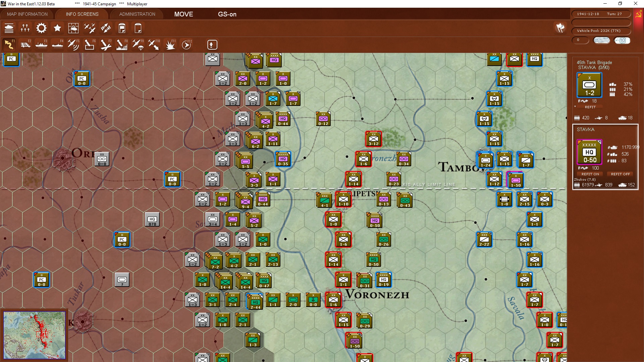Open the weather map icon
The width and height of the screenshot is (644, 362).
[73, 28]
